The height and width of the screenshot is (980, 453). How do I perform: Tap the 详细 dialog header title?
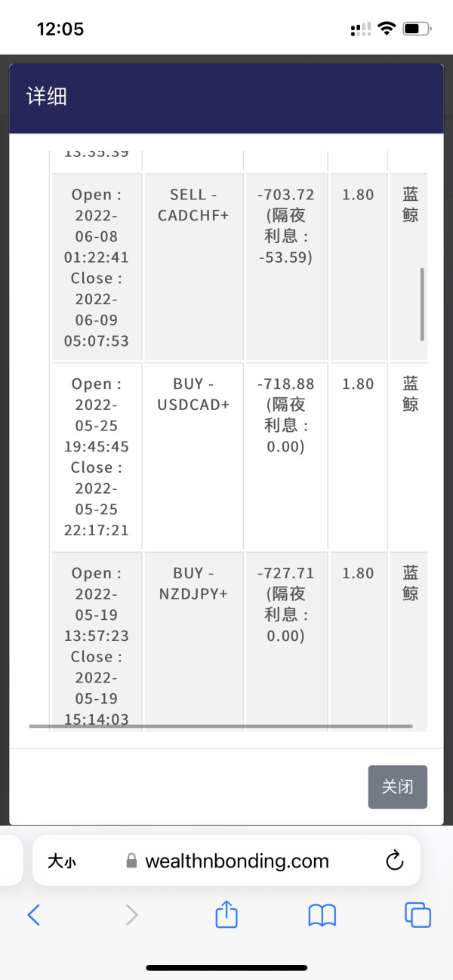coord(47,97)
